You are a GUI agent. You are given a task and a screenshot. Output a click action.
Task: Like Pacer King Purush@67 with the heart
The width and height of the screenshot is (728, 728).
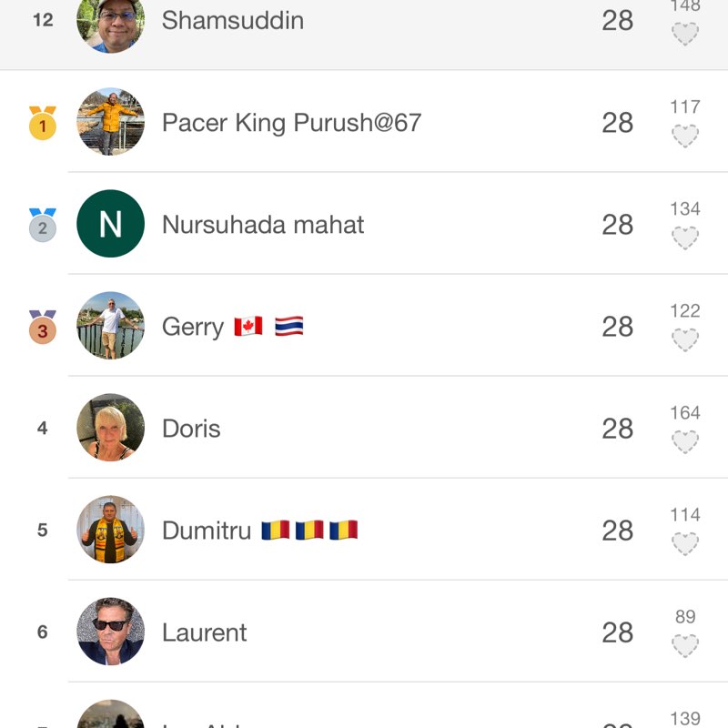[x=684, y=136]
